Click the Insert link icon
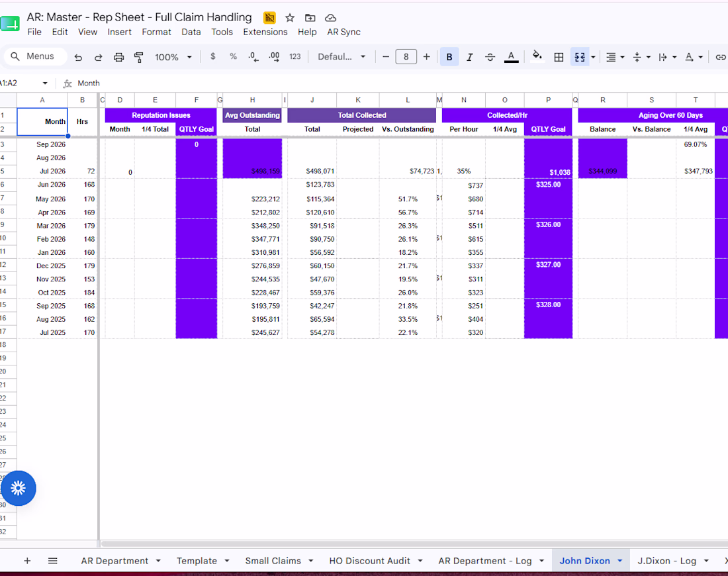728x576 pixels. pos(720,57)
